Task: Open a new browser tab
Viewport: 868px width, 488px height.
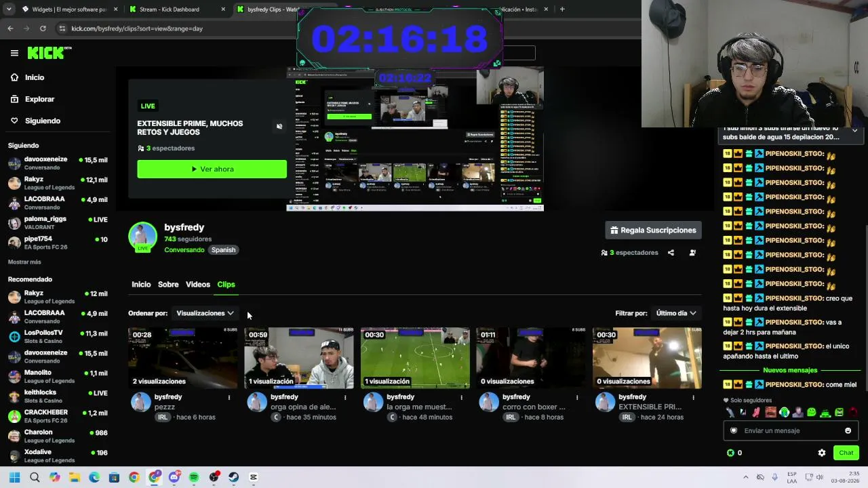Action: pyautogui.click(x=562, y=9)
